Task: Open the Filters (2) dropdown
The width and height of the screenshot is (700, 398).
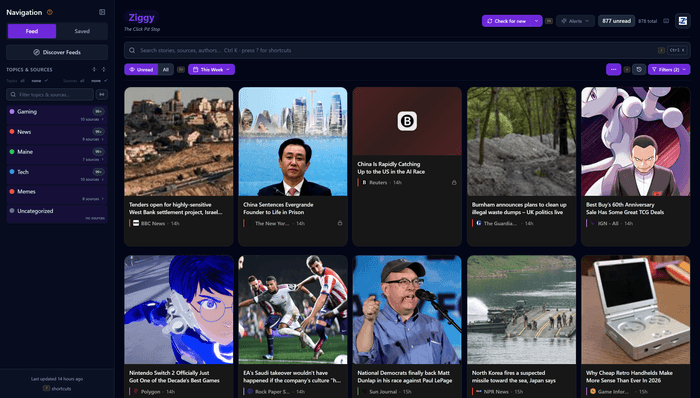Action: pos(669,70)
